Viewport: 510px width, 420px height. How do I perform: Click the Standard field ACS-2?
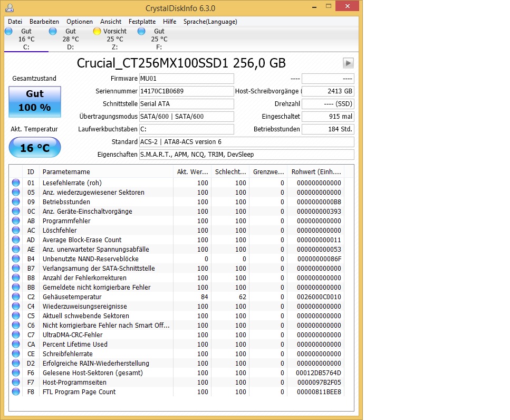247,142
